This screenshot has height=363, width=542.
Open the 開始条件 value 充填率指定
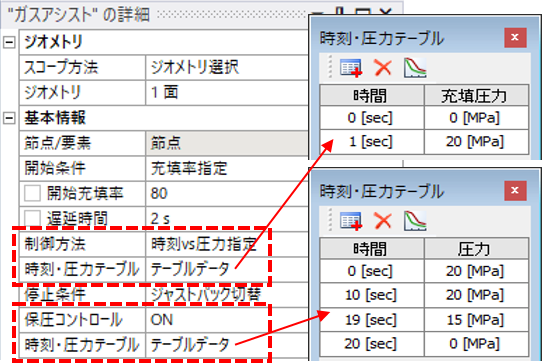point(227,168)
